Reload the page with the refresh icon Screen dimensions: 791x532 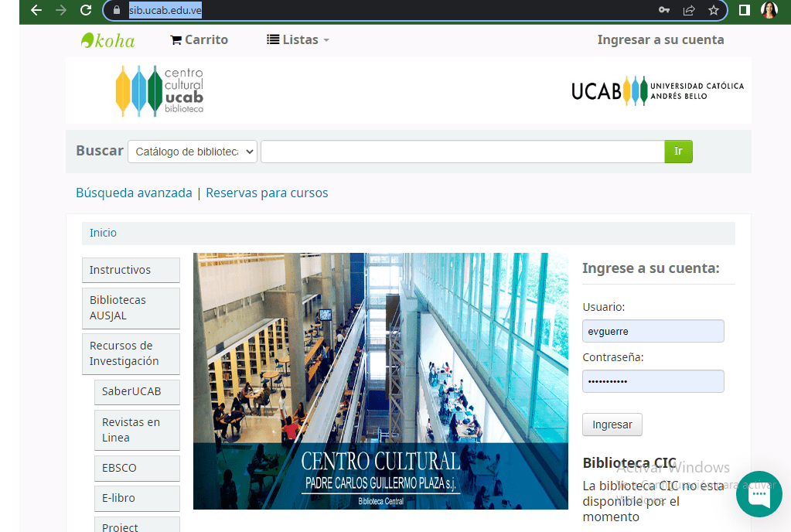pyautogui.click(x=86, y=10)
